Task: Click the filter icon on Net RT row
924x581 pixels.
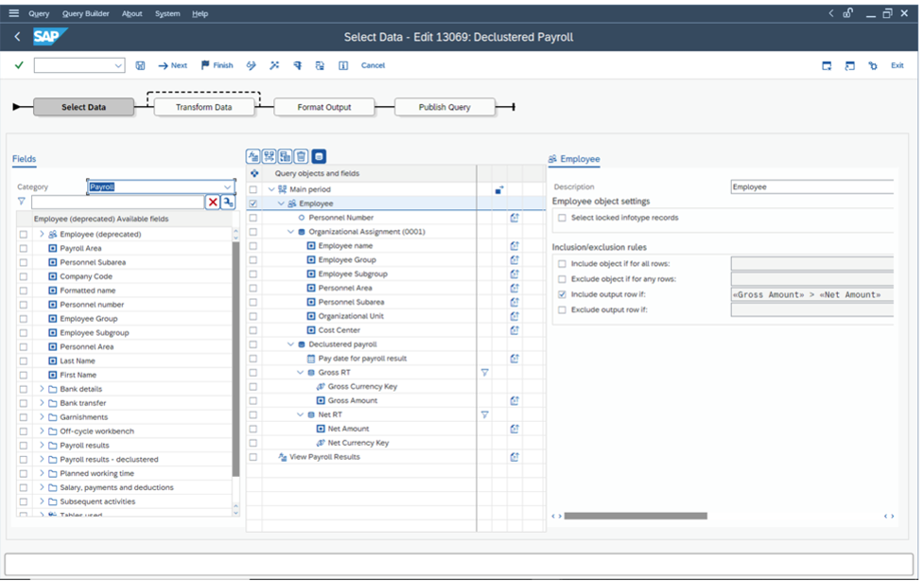Action: (x=484, y=414)
